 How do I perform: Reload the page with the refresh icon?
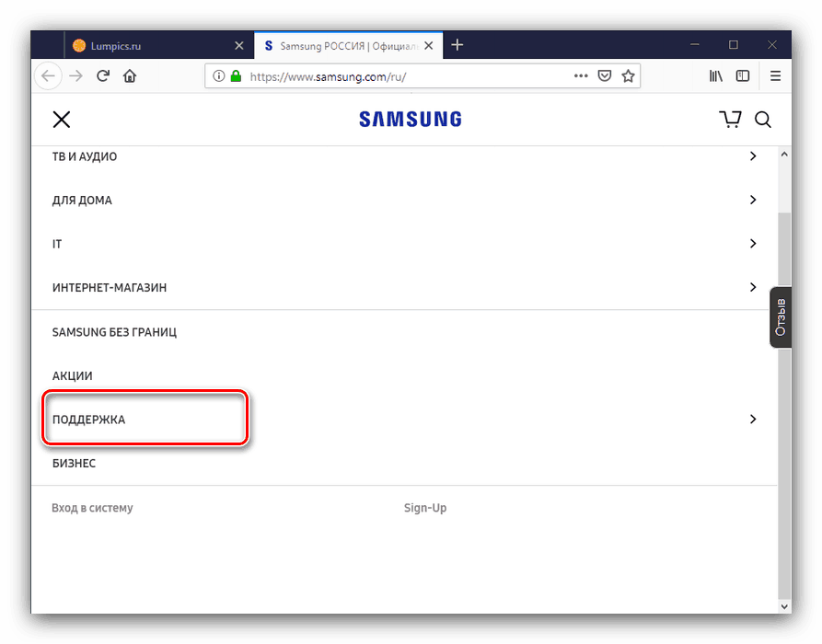point(103,76)
